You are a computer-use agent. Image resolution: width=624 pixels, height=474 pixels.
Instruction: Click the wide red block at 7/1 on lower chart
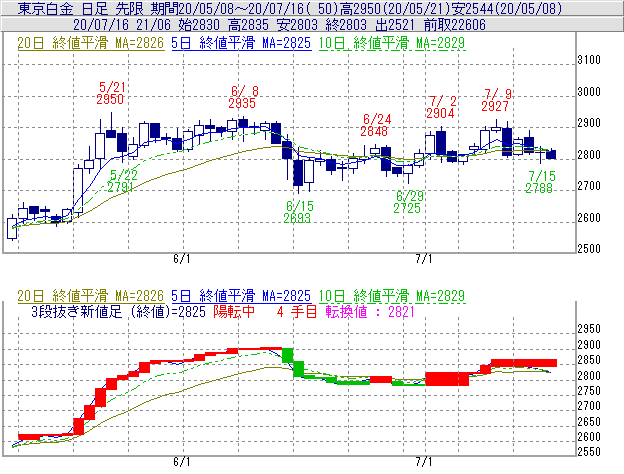pos(447,379)
